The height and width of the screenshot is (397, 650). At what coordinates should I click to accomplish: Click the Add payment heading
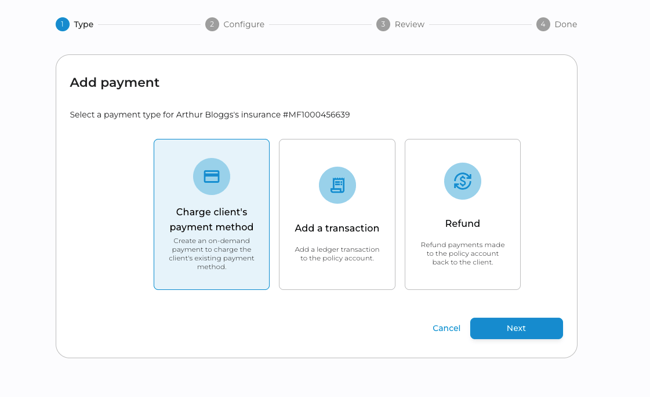pyautogui.click(x=114, y=82)
